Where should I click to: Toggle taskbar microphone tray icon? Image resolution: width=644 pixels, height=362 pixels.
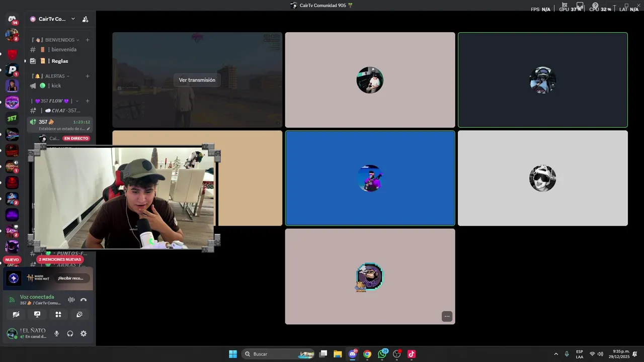click(x=567, y=354)
